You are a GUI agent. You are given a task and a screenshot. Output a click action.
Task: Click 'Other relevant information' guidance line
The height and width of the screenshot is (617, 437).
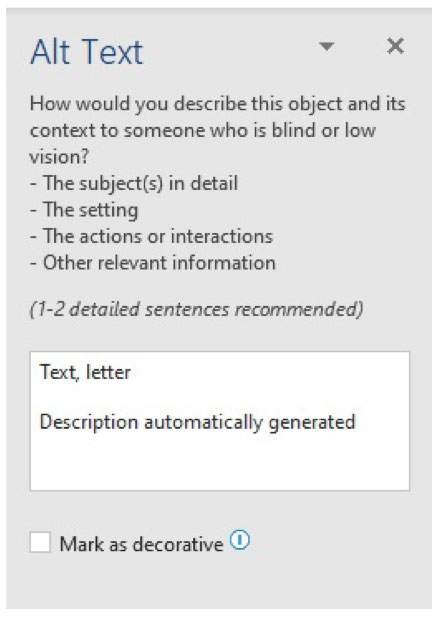click(x=153, y=263)
